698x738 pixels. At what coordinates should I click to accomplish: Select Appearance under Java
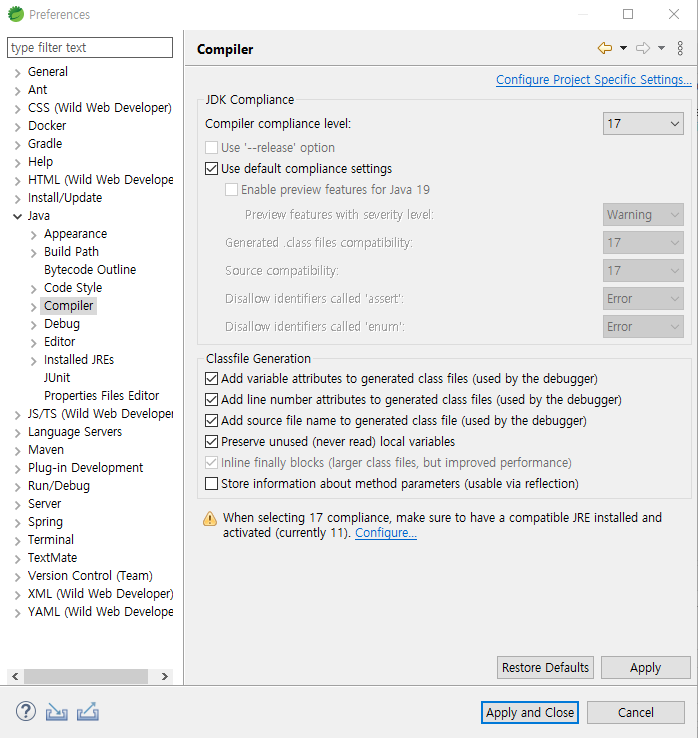click(x=75, y=233)
